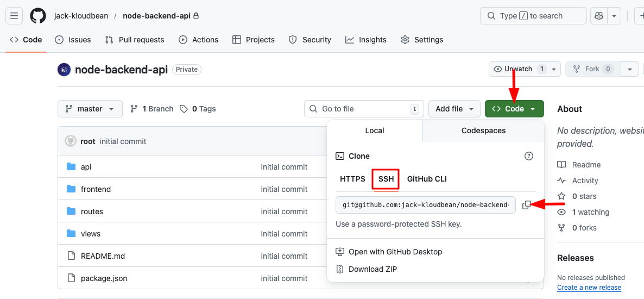View the 1 watching link

[x=584, y=212]
